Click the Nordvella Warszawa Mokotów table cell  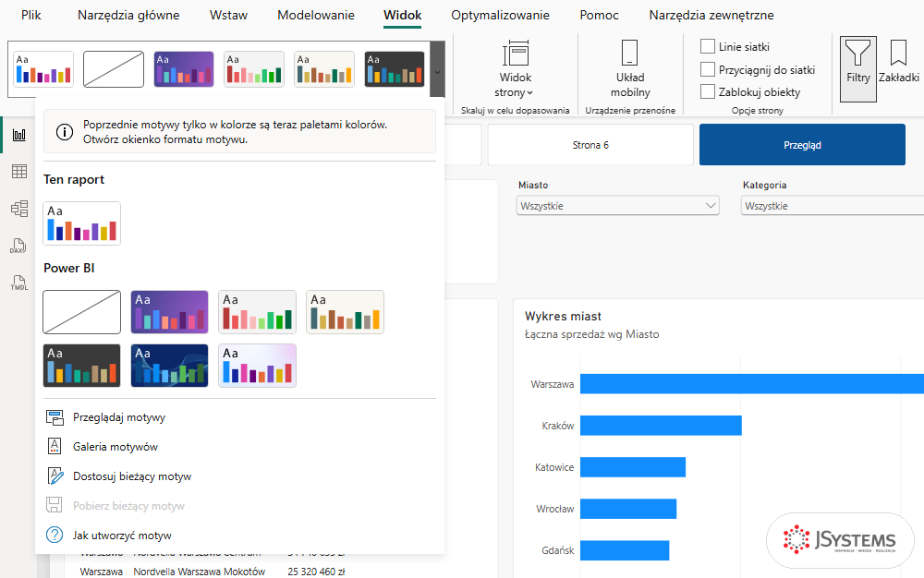(200, 572)
